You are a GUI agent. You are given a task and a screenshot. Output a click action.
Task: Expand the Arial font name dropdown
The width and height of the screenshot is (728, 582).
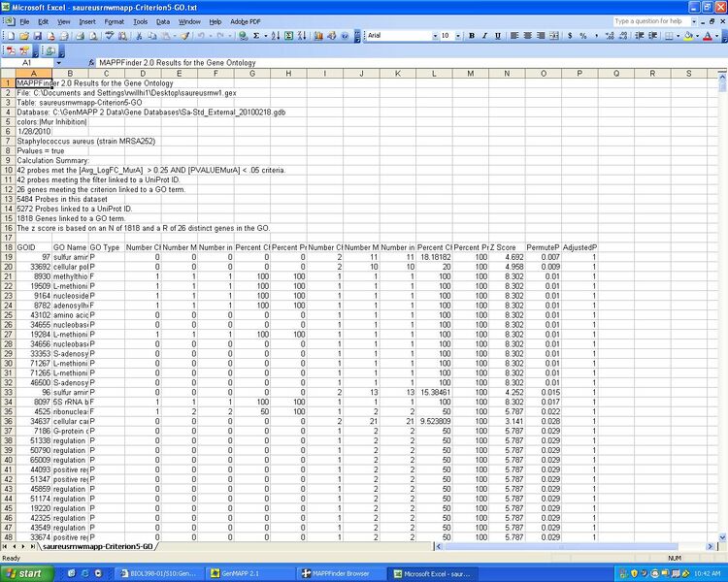coord(433,36)
